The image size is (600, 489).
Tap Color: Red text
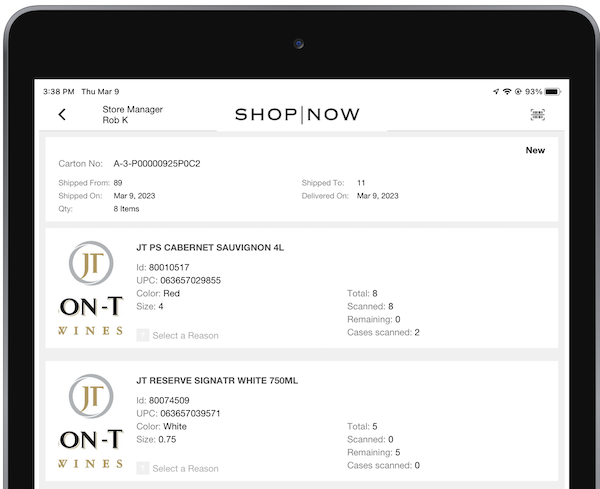[158, 293]
